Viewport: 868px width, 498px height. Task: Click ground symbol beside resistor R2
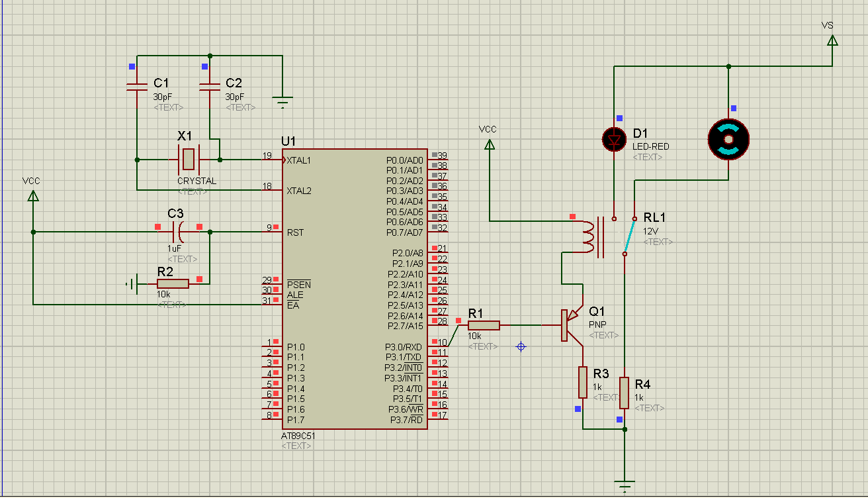(132, 284)
